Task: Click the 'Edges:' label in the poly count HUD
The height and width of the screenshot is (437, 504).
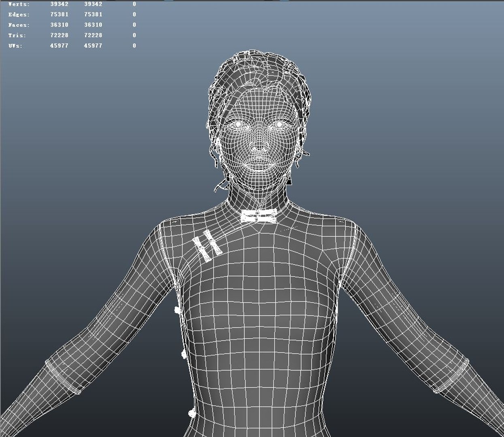Action: point(19,15)
